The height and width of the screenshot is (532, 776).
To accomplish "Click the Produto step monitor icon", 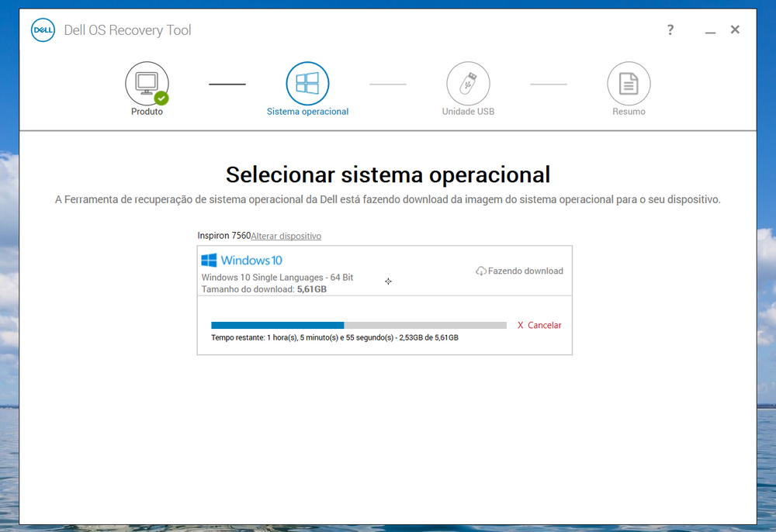I will point(147,83).
